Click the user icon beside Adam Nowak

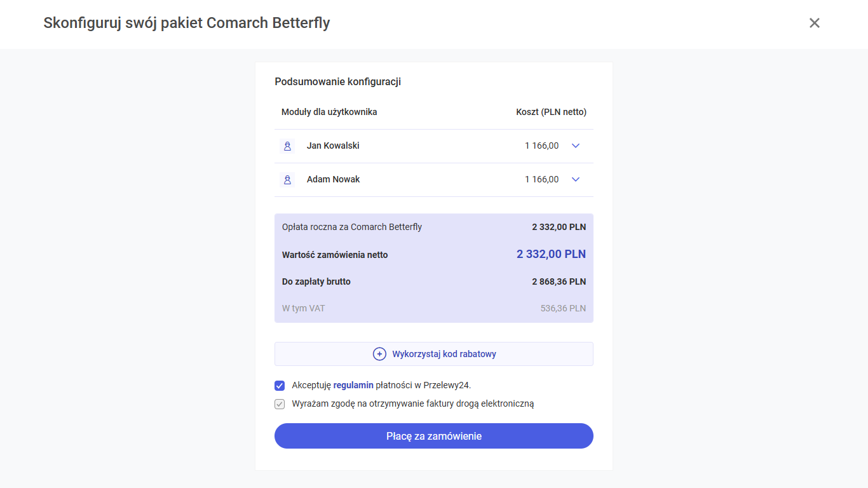pyautogui.click(x=287, y=180)
